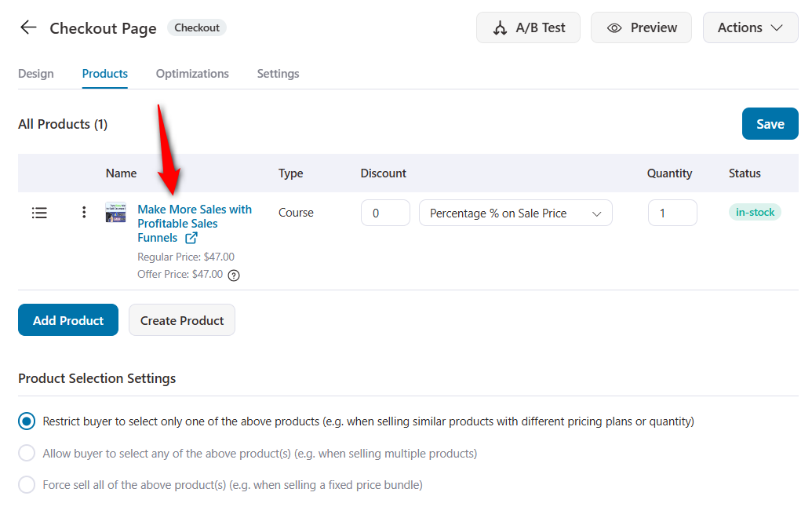Click the Create Product button

coord(182,320)
